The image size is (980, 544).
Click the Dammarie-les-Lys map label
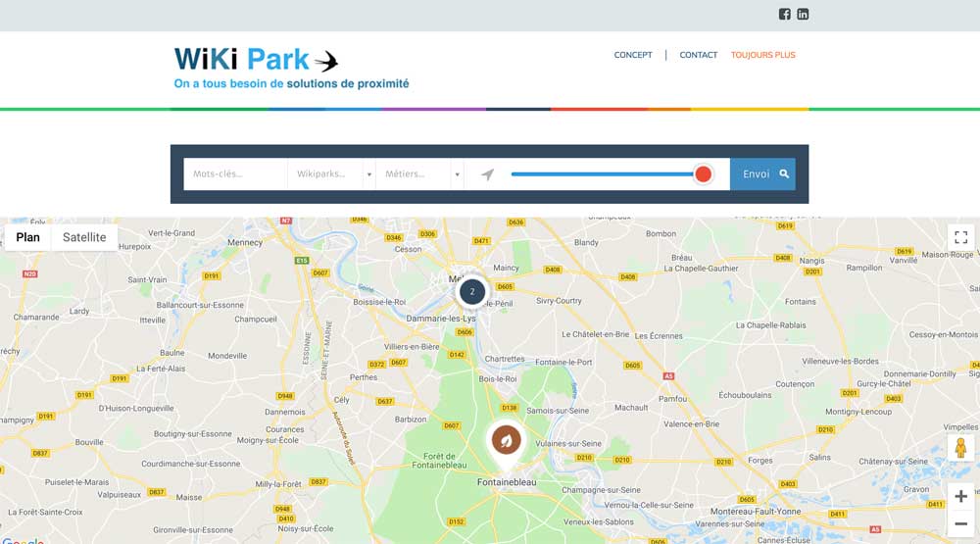point(441,319)
